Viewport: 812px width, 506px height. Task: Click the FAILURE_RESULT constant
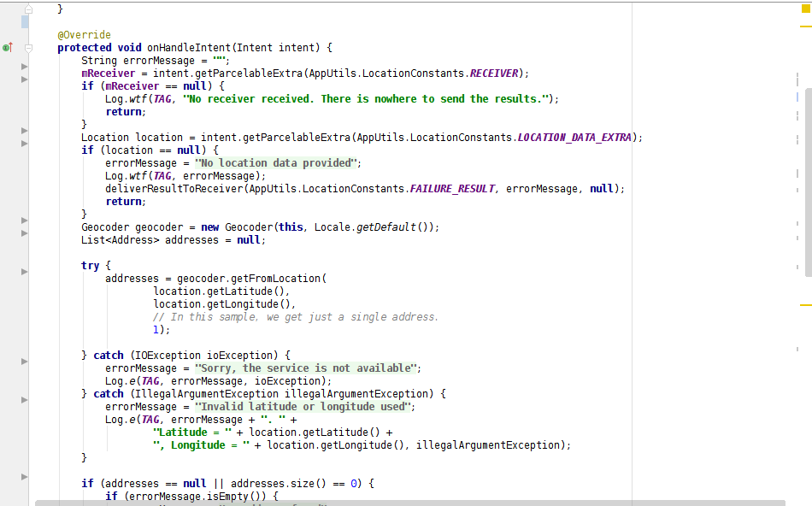click(x=452, y=189)
